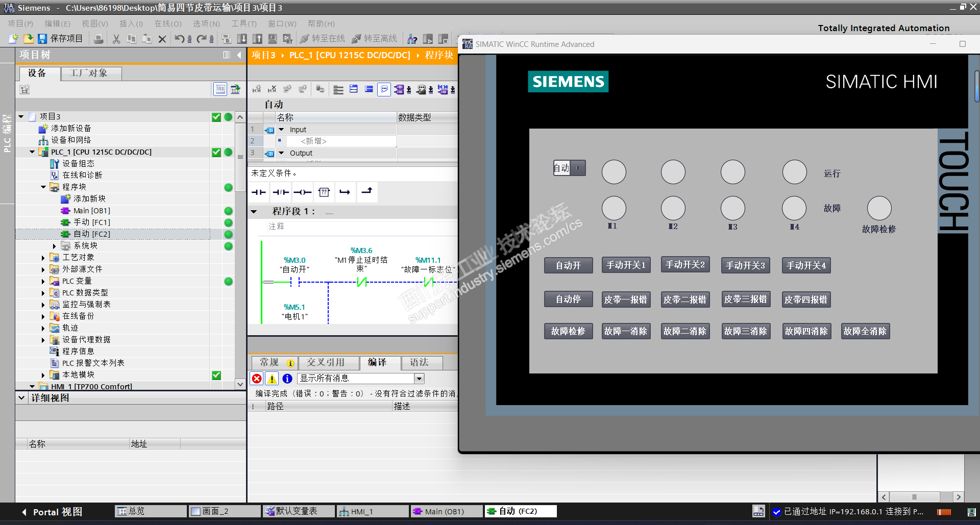Insert an output coil element
Image resolution: width=980 pixels, height=525 pixels.
[302, 192]
